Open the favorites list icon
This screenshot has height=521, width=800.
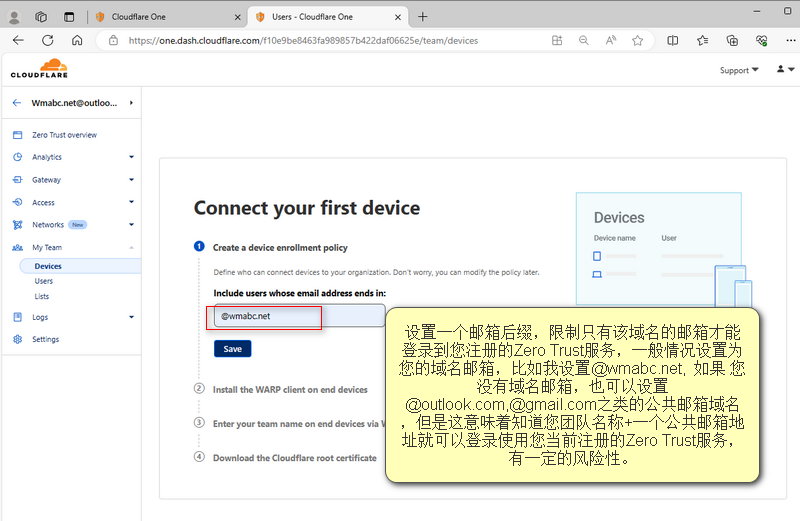coord(703,40)
